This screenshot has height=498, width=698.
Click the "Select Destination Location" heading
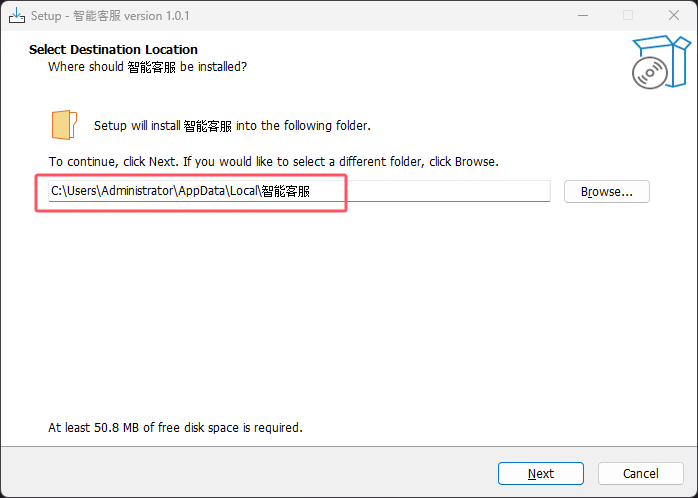pyautogui.click(x=113, y=50)
